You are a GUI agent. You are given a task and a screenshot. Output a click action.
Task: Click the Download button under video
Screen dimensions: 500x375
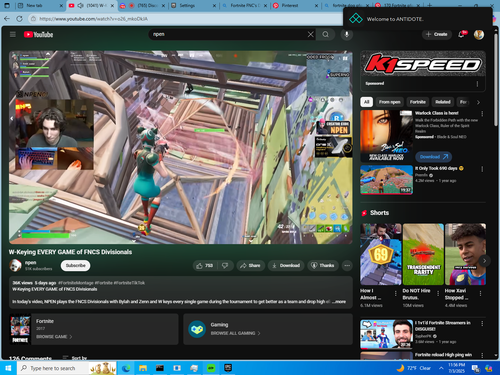pyautogui.click(x=286, y=265)
